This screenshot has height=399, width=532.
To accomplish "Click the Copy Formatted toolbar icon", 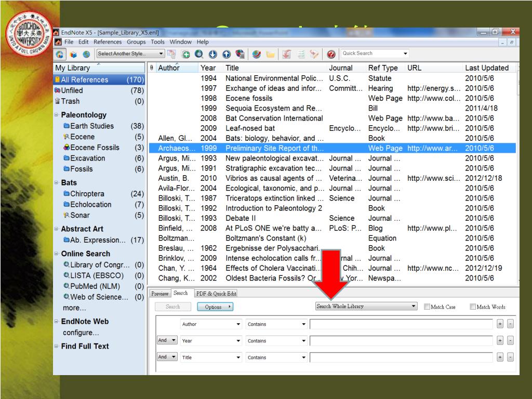I will [x=171, y=54].
